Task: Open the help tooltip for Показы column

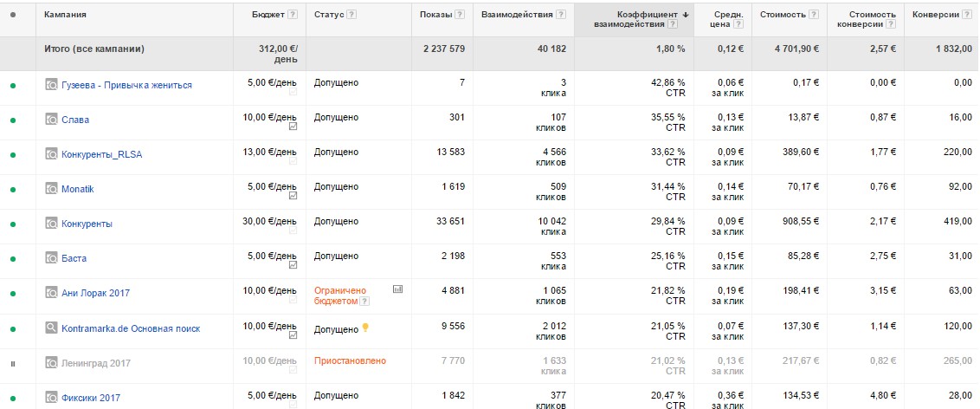Action: coord(460,15)
